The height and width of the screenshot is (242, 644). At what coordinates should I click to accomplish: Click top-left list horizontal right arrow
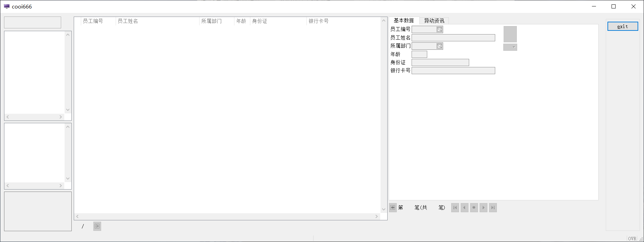click(61, 117)
